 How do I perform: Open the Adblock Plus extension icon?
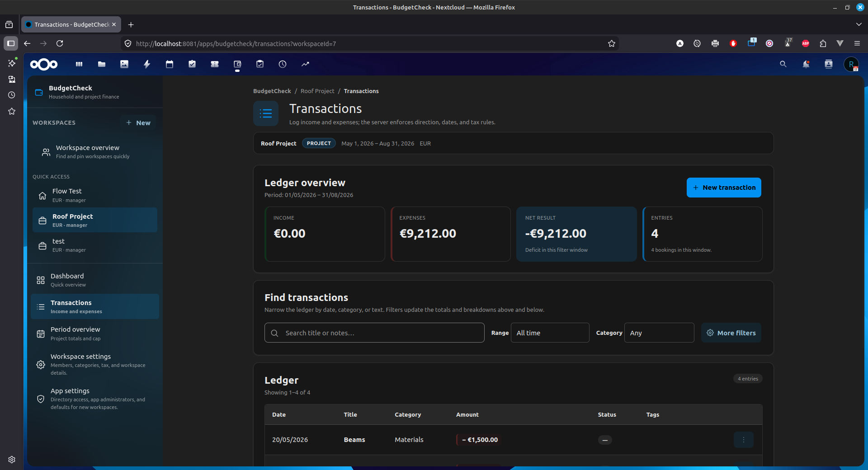coord(806,43)
